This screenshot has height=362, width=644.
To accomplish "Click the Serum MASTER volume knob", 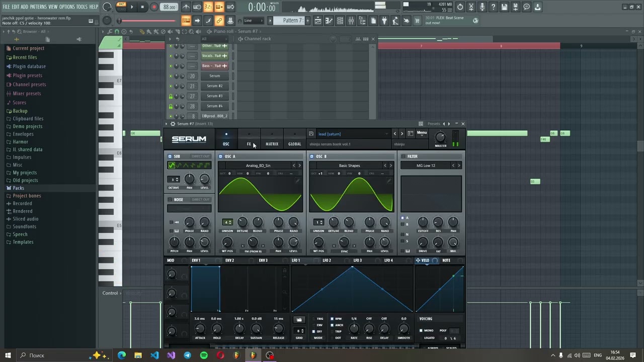I will (440, 137).
